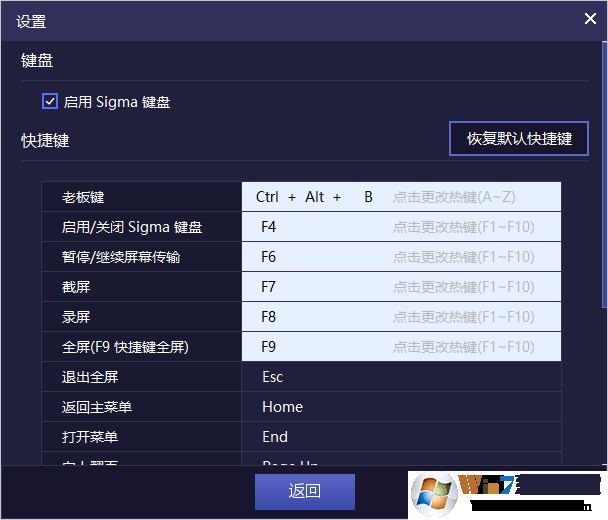Edit the F6 hotkey for 暂停/继续屏幕传输
This screenshot has height=520, width=608.
[x=401, y=257]
